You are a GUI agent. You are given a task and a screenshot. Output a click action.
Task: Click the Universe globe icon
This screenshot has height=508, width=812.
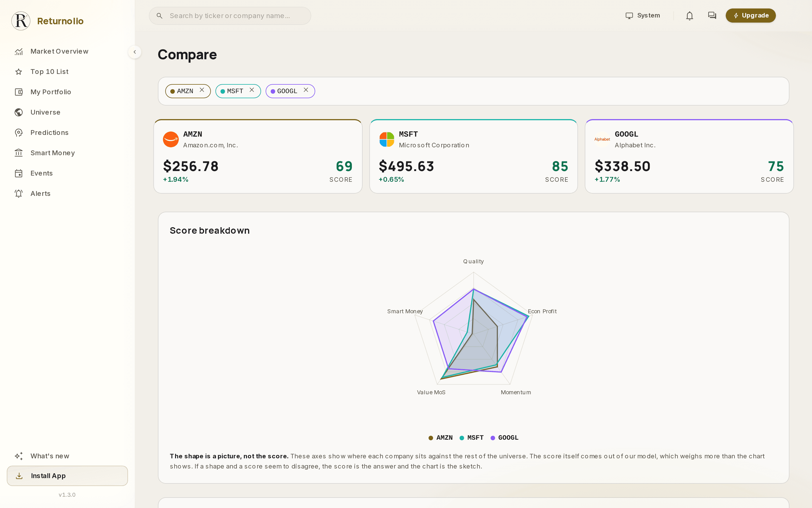pos(19,112)
